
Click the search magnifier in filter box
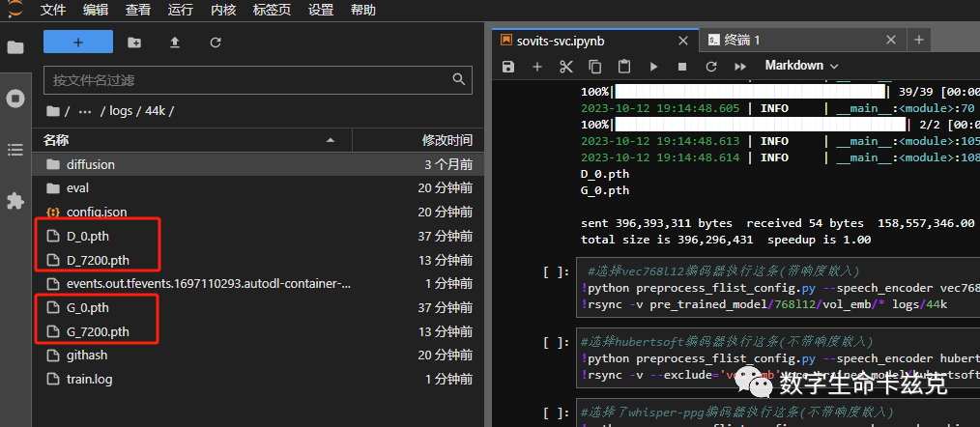point(459,79)
